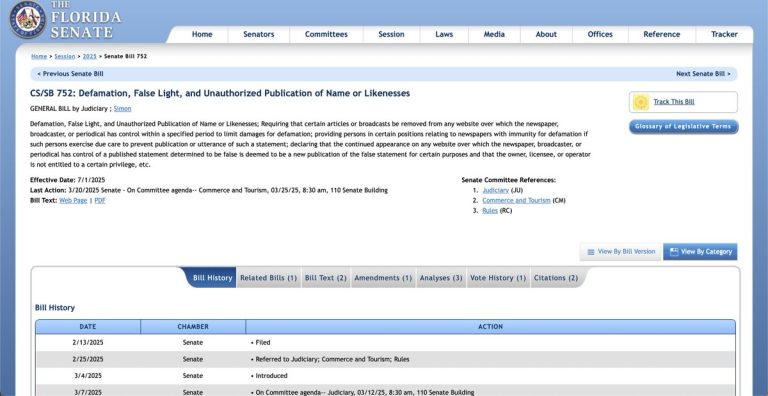Open Glossary of Legislative Terms
Screen dimensions: 768x396
point(684,126)
